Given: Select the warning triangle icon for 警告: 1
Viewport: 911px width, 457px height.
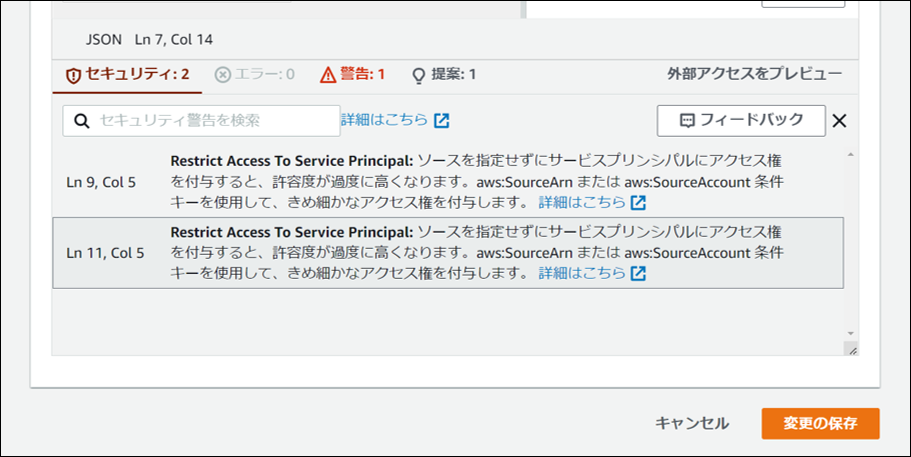Looking at the screenshot, I should pyautogui.click(x=328, y=75).
